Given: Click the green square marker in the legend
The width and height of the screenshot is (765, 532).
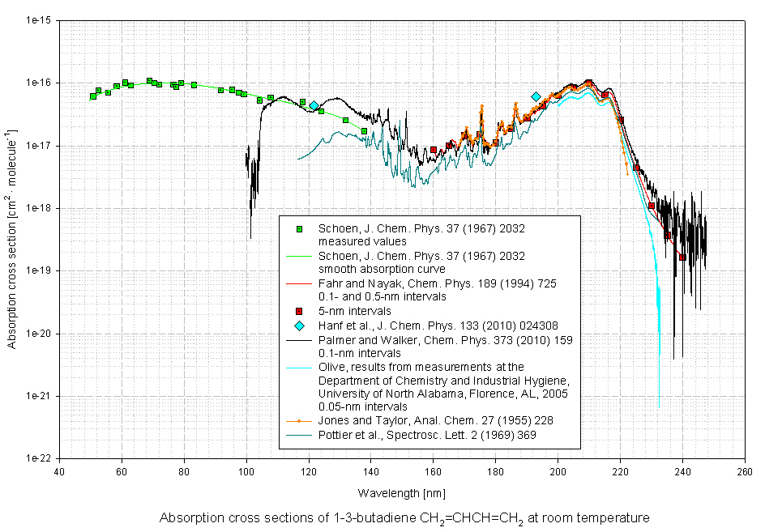Looking at the screenshot, I should (x=299, y=229).
